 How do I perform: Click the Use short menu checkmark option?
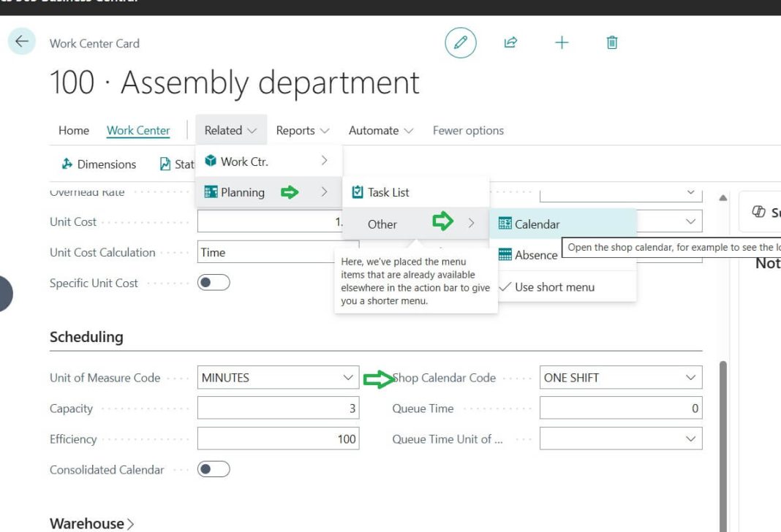tap(556, 287)
